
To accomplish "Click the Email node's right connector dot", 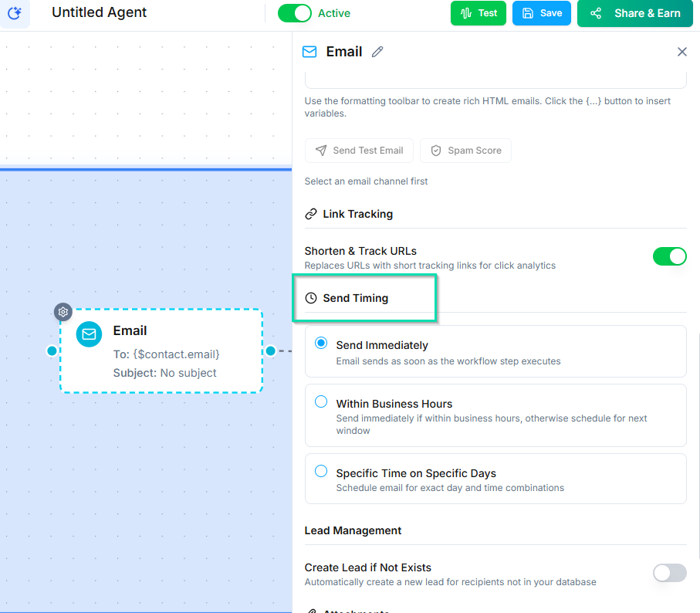I will [x=271, y=351].
